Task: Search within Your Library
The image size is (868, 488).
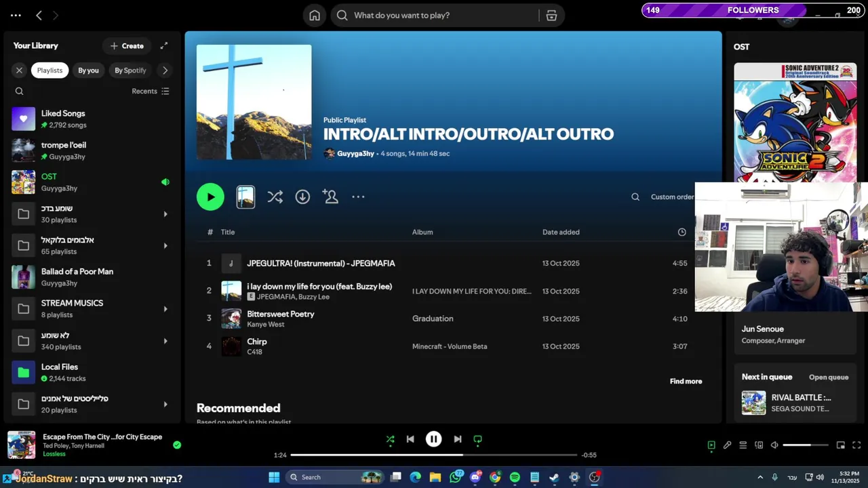Action: pyautogui.click(x=19, y=91)
